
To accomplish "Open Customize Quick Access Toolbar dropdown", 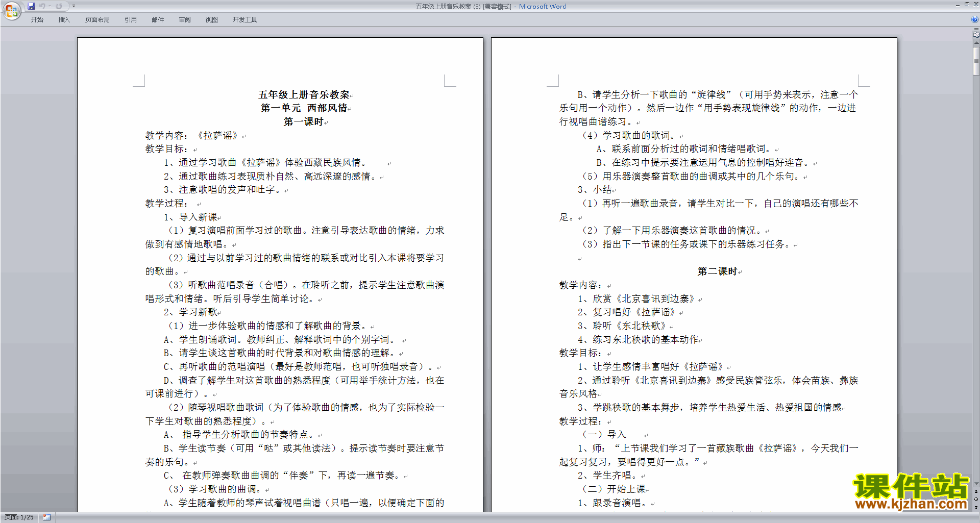I will pos(73,6).
